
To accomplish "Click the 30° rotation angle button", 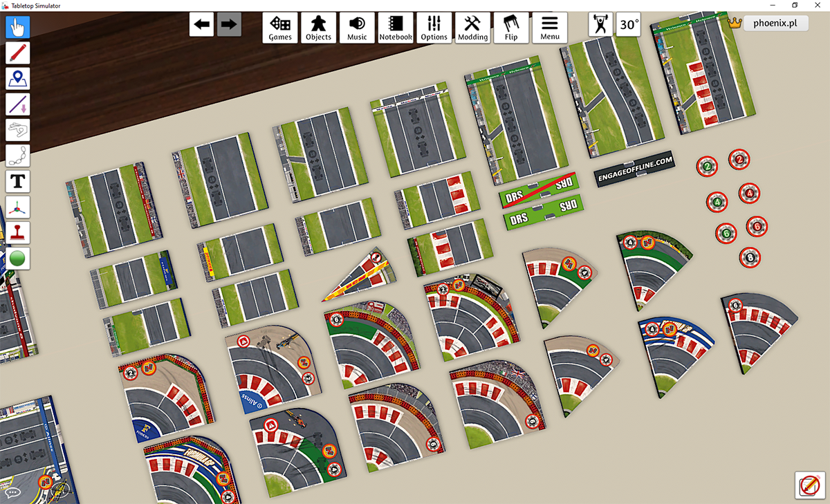I will (629, 24).
